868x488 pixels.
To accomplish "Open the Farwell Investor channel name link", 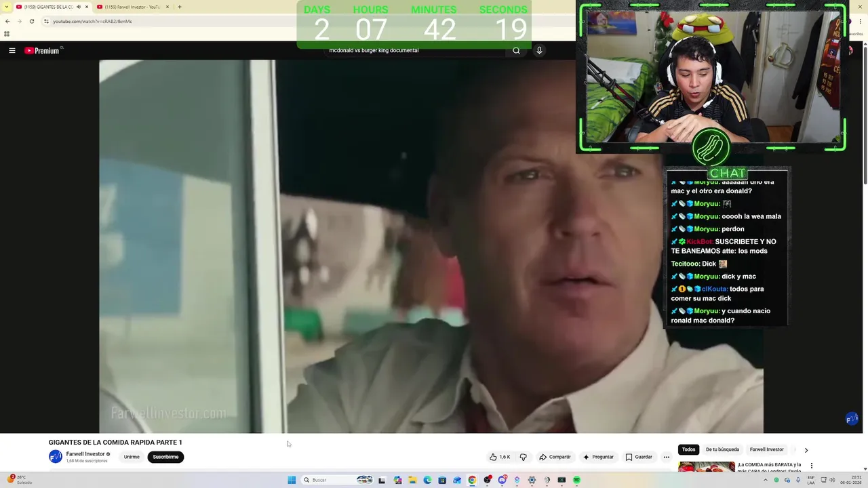I will pos(85,454).
